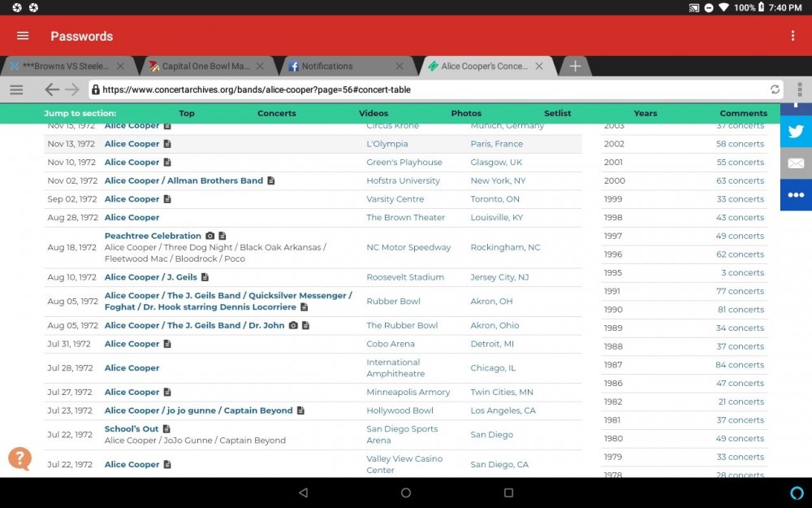
Task: Open Roosevelt Stadium venue link
Action: (405, 277)
